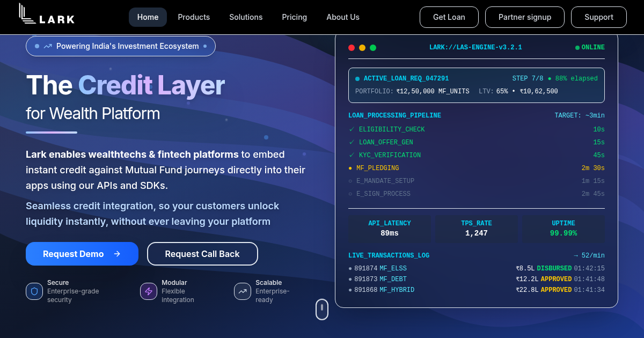Open the Home nav tab
644x338 pixels.
pyautogui.click(x=148, y=17)
